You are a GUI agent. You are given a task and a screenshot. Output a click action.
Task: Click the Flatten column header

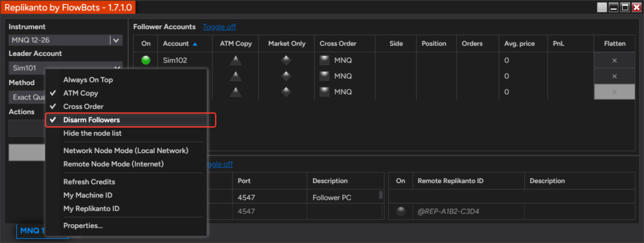[x=614, y=43]
